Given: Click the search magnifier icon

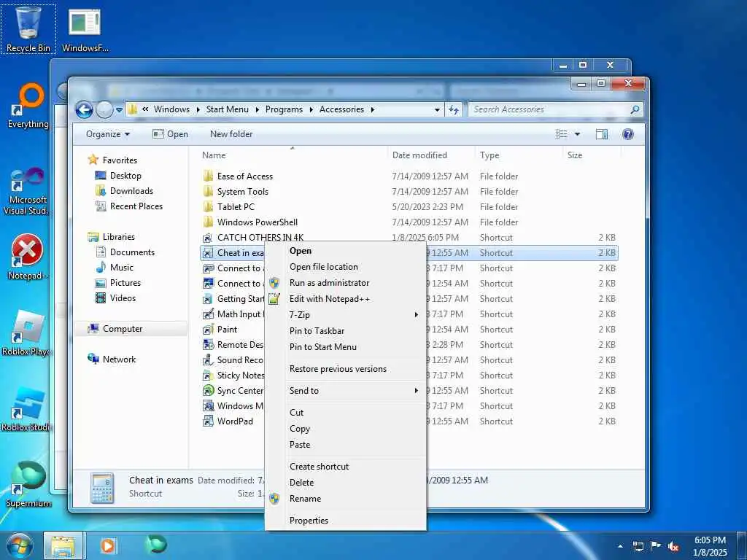Looking at the screenshot, I should point(635,109).
